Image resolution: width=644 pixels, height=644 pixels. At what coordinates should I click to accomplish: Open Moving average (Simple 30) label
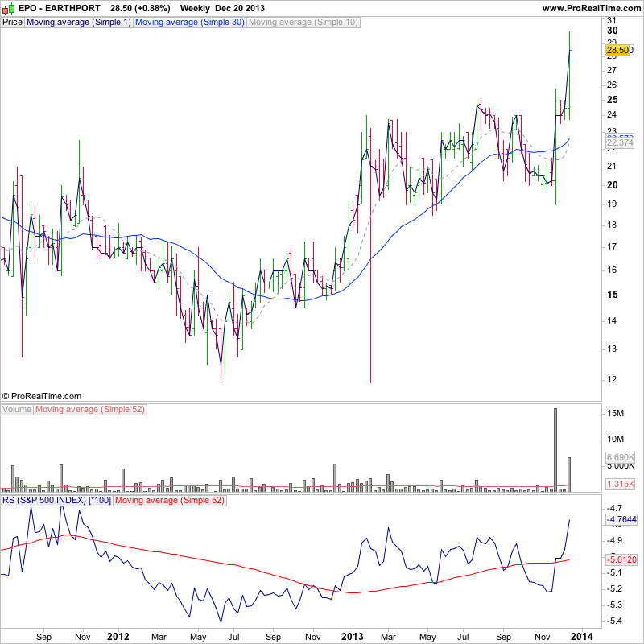pos(190,23)
